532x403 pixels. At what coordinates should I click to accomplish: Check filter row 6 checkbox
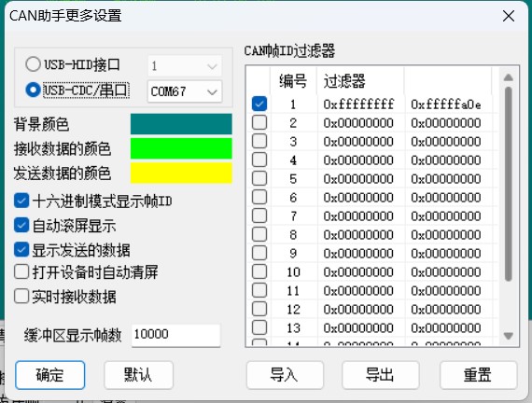pos(259,197)
